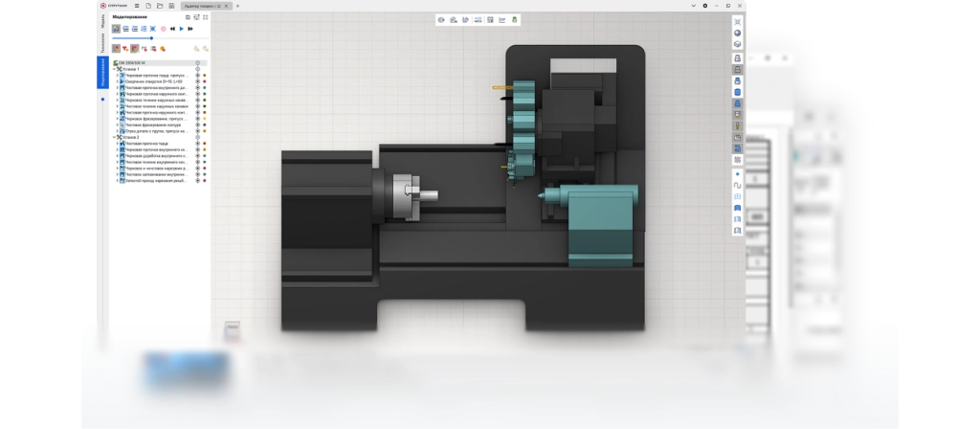The image size is (980, 429).
Task: Click the shaded sphere render mode icon
Action: 737,32
